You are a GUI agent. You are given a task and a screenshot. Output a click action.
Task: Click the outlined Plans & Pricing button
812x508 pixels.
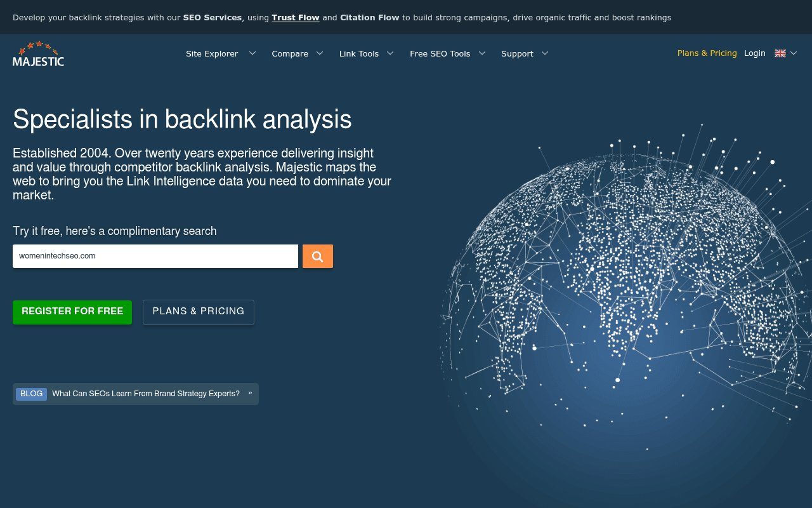click(x=199, y=312)
